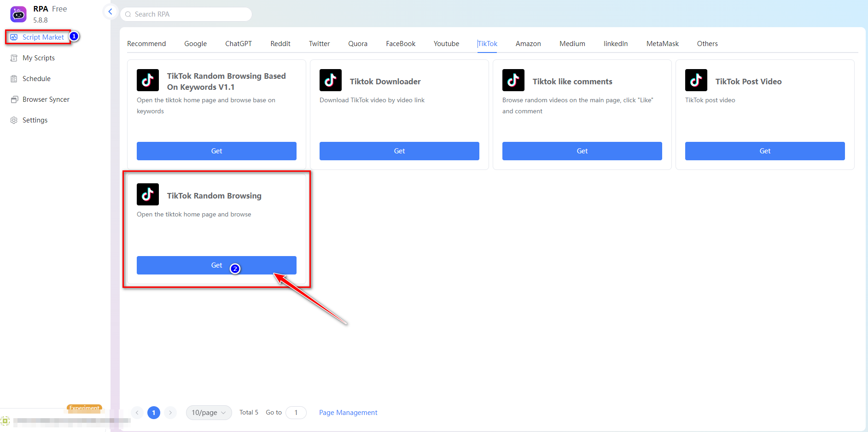Screen dimensions: 868x432
Task: Get the TikTok Random Browsing script
Action: pyautogui.click(x=216, y=265)
